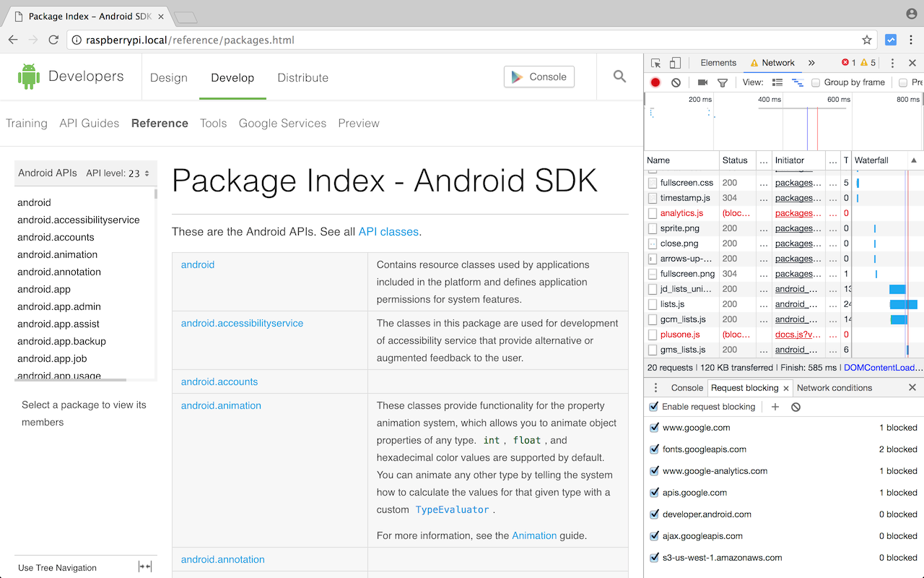
Task: Open the Design section
Action: coord(169,77)
